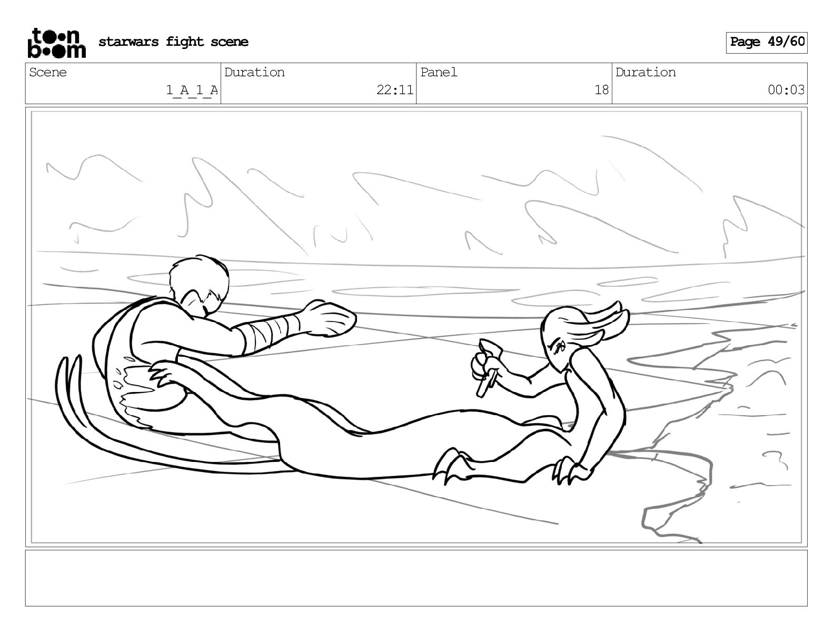The image size is (834, 644).
Task: Click scene duration value '22:11'
Action: 395,90
